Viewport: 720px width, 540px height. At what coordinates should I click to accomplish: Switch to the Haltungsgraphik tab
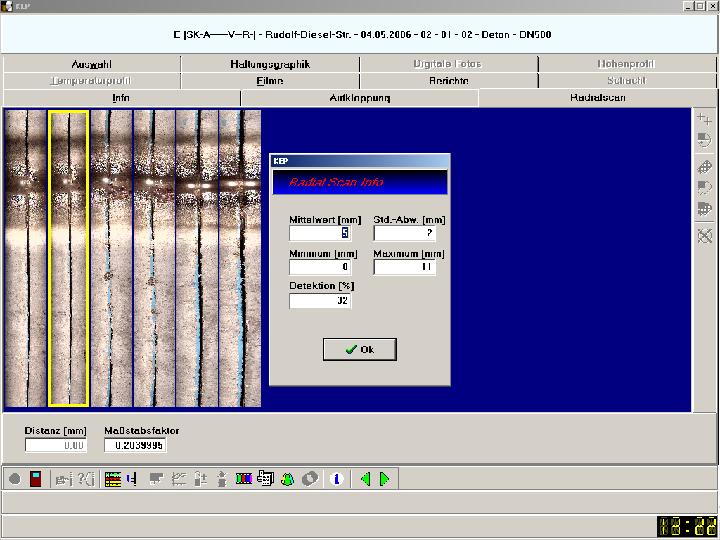click(269, 64)
